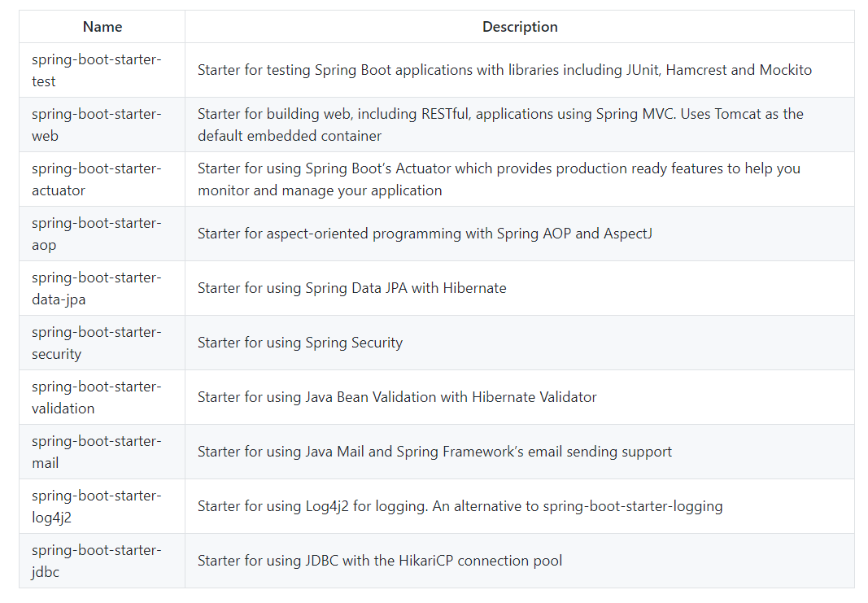
Task: Select the spring-boot-starter-mail name cell
Action: [x=103, y=452]
